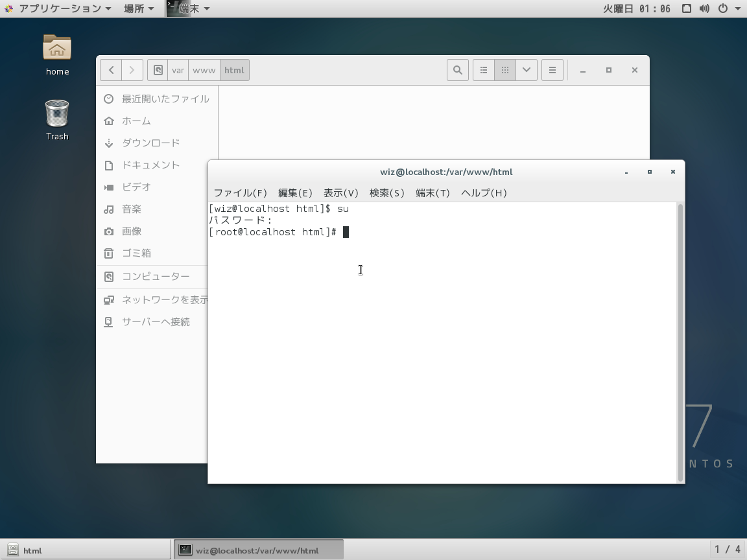This screenshot has width=747, height=560.
Task: Click the html breadcrumb segment
Action: coord(234,70)
